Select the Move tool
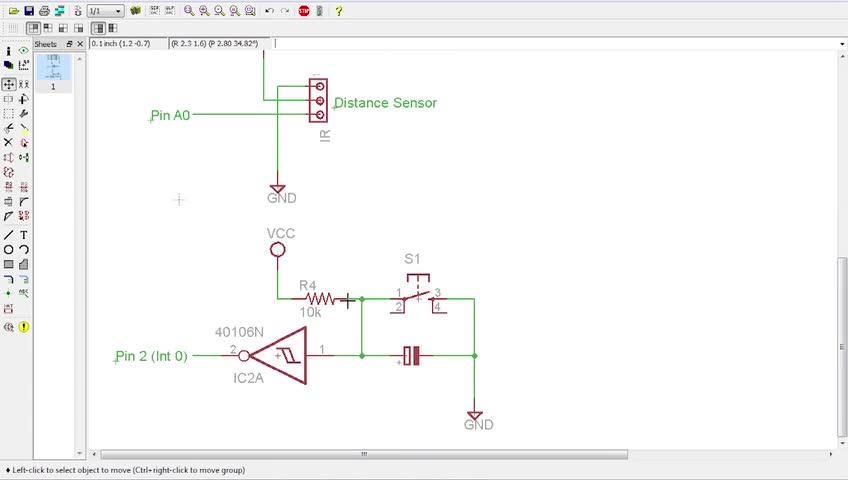Screen dimensions: 848x480 click(8, 84)
